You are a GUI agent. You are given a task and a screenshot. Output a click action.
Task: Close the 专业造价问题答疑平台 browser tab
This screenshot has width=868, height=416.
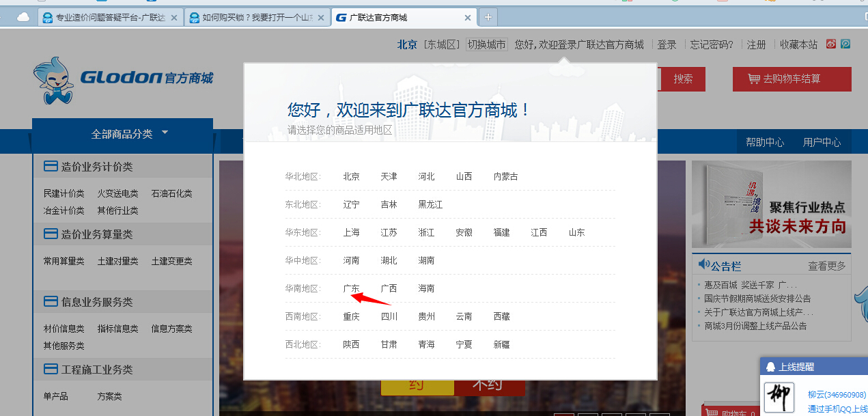click(173, 18)
